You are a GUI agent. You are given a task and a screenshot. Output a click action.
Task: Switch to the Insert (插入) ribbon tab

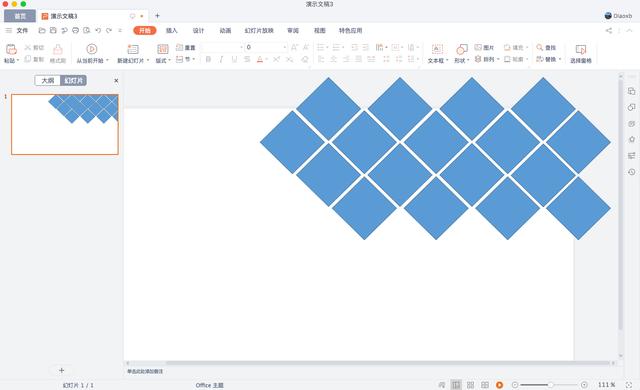pyautogui.click(x=171, y=31)
